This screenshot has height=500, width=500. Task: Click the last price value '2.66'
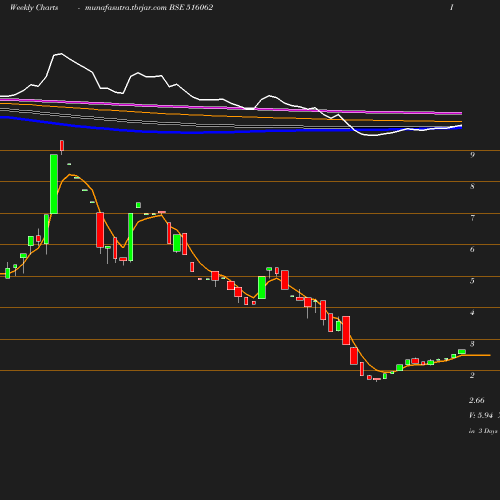[x=477, y=400]
